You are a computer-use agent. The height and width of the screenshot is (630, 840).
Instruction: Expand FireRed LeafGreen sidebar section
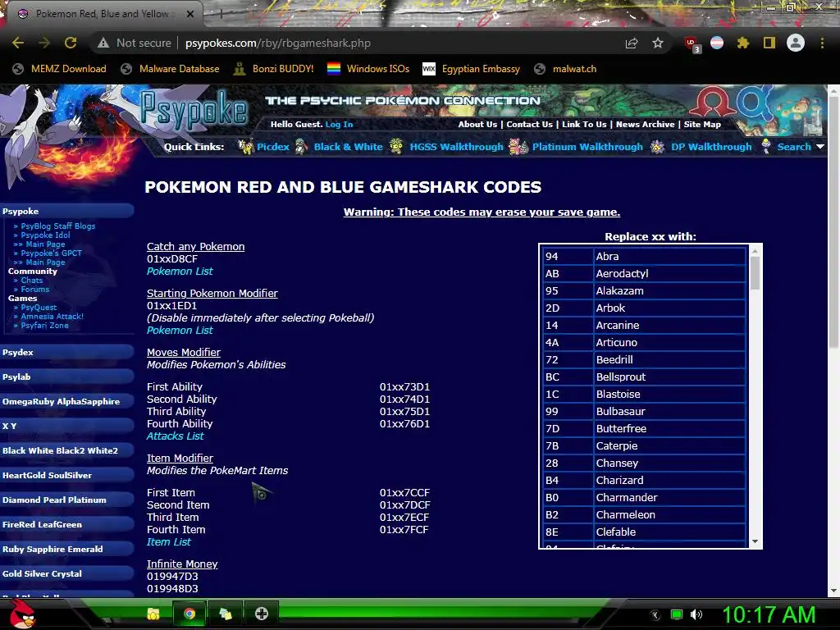tap(67, 525)
